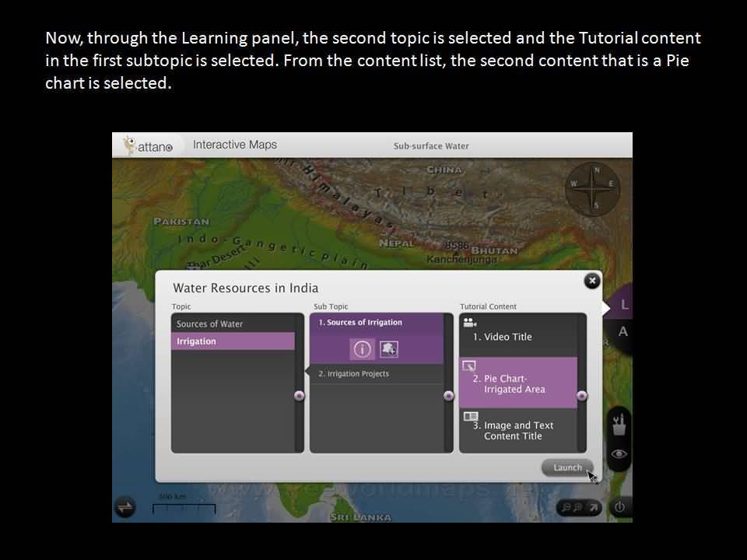747x560 pixels.
Task: Switch to the A side tab
Action: click(622, 332)
